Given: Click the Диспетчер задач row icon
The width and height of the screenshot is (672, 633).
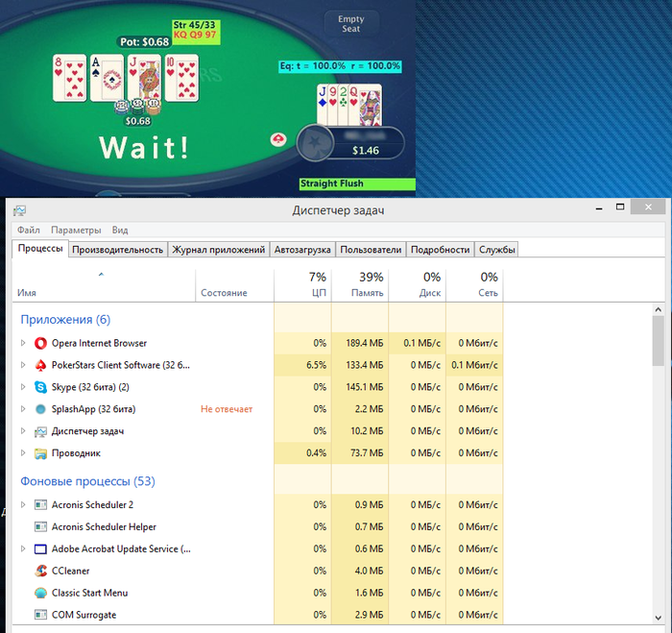Looking at the screenshot, I should coord(40,431).
